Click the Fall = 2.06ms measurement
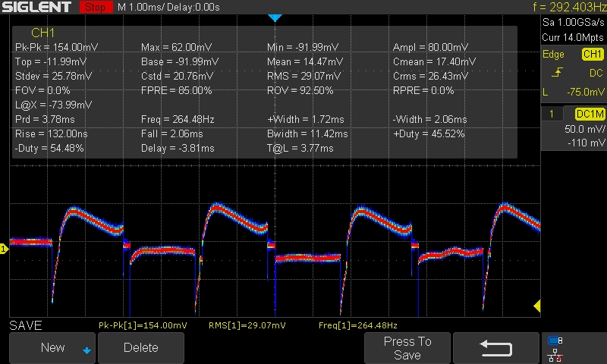Image resolution: width=607 pixels, height=364 pixels. (172, 133)
